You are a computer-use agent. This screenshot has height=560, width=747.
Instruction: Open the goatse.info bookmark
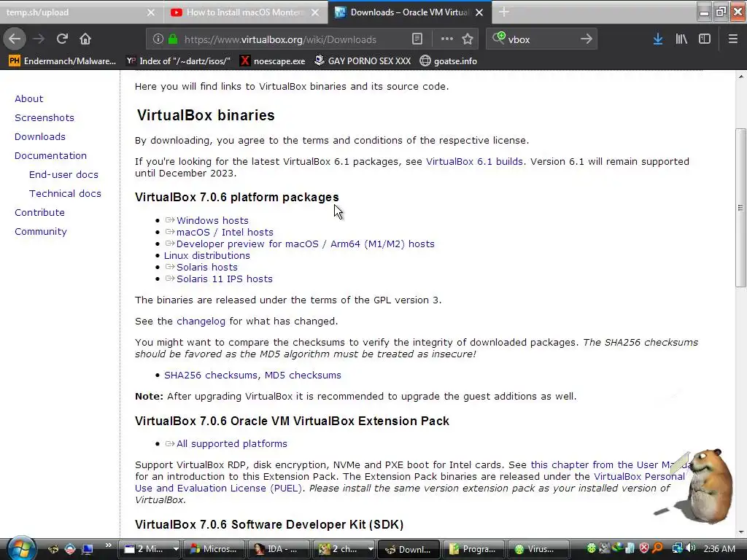(449, 61)
